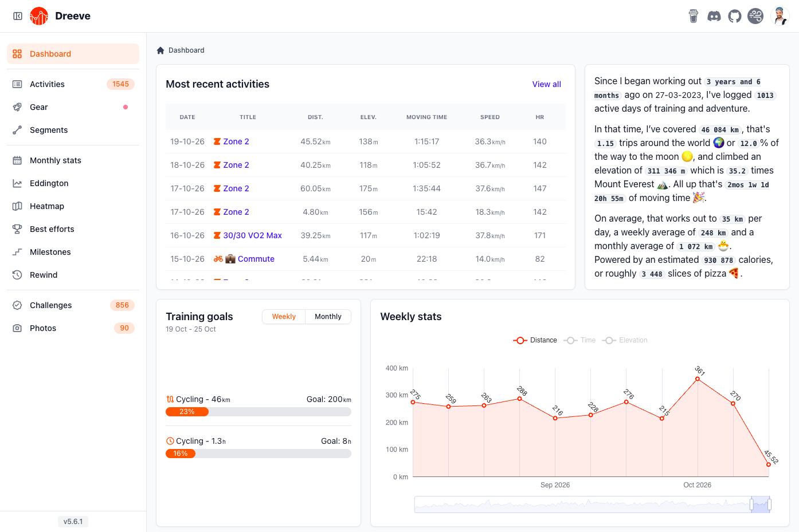
Task: Open the Milestones menu item
Action: pos(73,252)
